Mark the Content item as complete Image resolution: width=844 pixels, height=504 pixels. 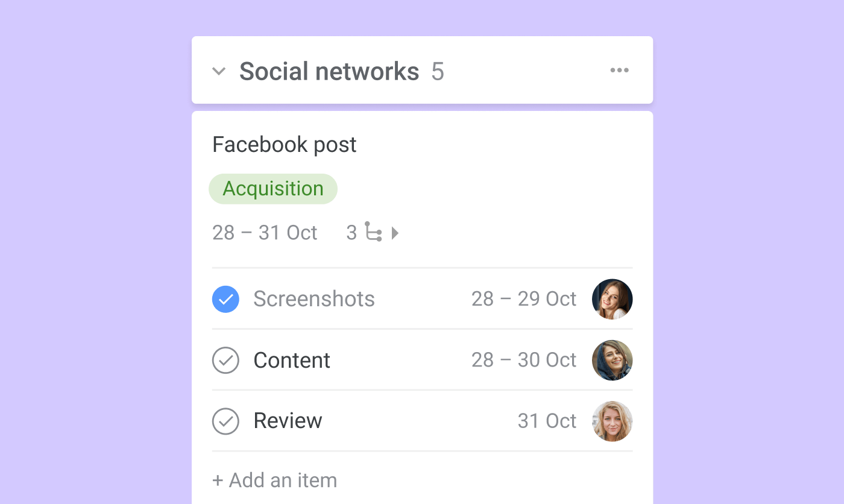coord(225,360)
